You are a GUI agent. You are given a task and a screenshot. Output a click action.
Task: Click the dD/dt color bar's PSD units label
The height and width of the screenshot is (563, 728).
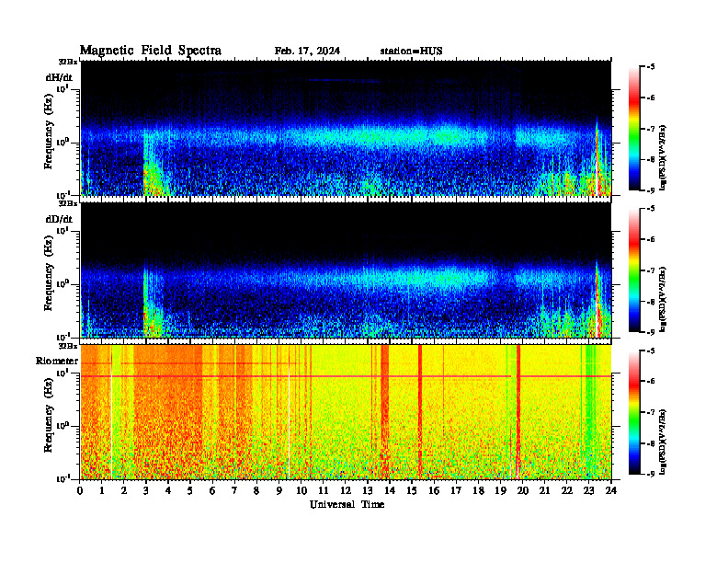[663, 300]
